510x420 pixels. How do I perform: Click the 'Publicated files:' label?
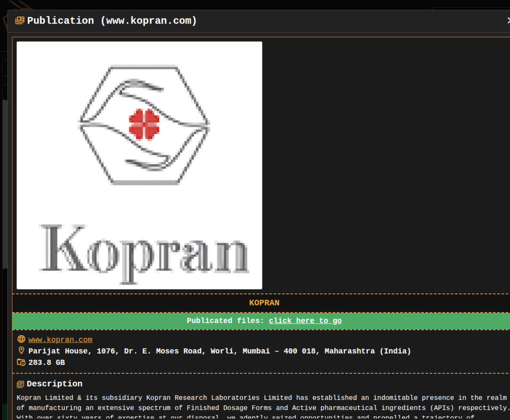tap(225, 321)
